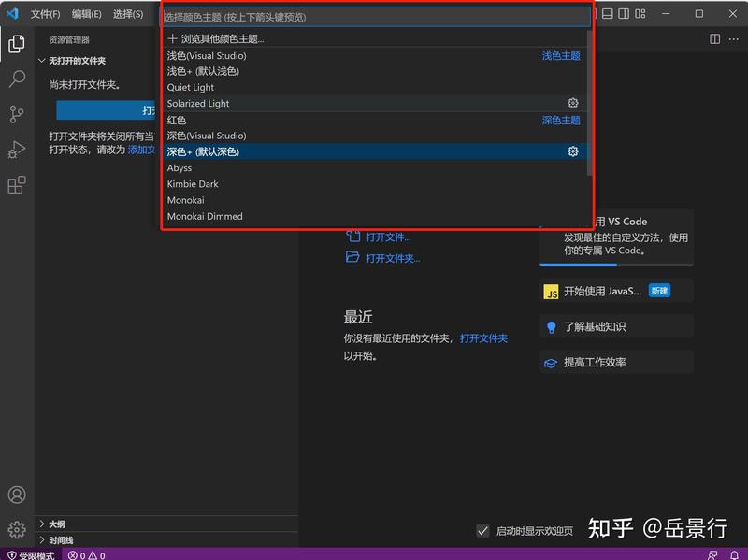Open the 文件(F) menu

(45, 14)
